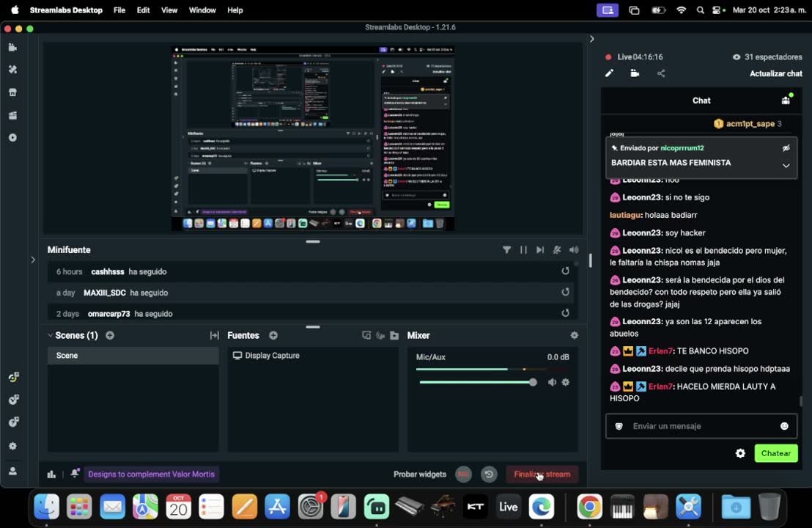Open the user account icon in sidebar
Screen dimensions: 812x528
13,472
